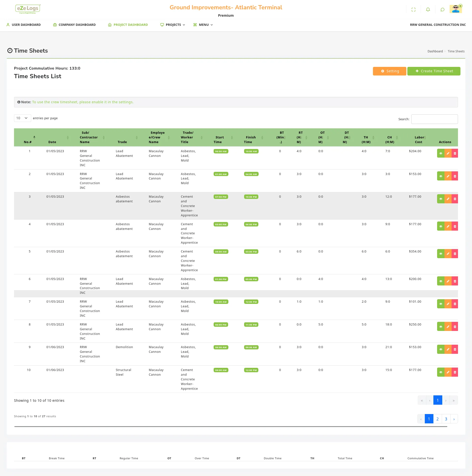
Task: View timesheet row 3 via eye icon
Action: pyautogui.click(x=441, y=199)
